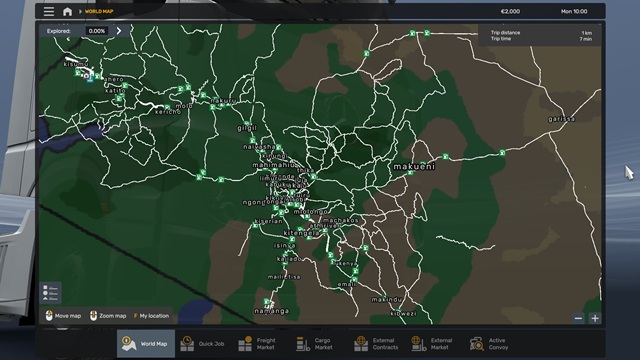Select the makindu city label
The height and width of the screenshot is (360, 640).
point(387,300)
